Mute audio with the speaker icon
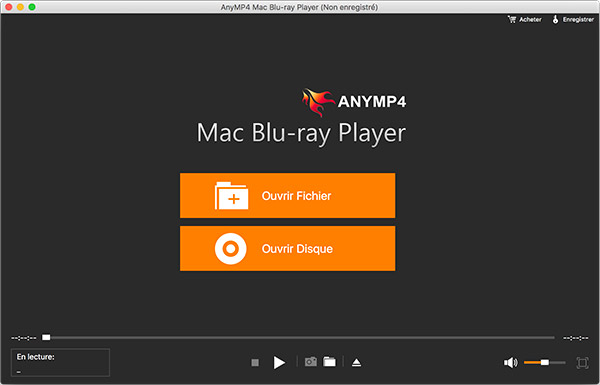The height and width of the screenshot is (385, 600). (510, 362)
